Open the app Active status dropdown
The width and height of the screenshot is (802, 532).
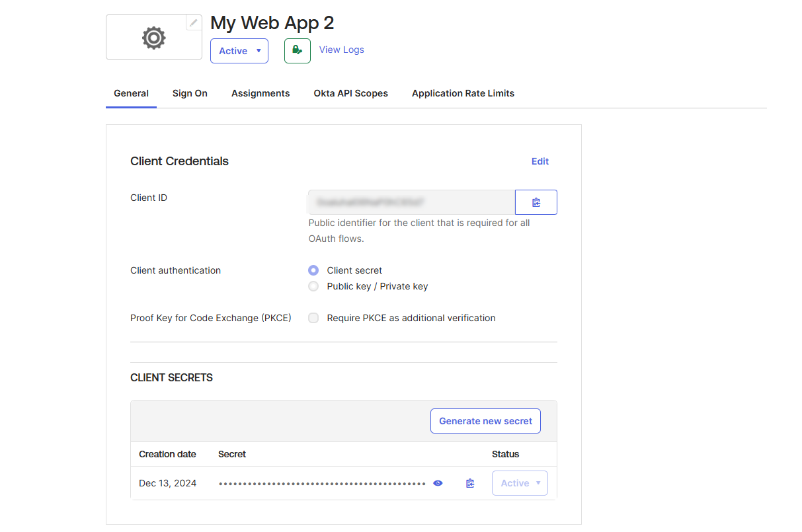click(x=239, y=51)
